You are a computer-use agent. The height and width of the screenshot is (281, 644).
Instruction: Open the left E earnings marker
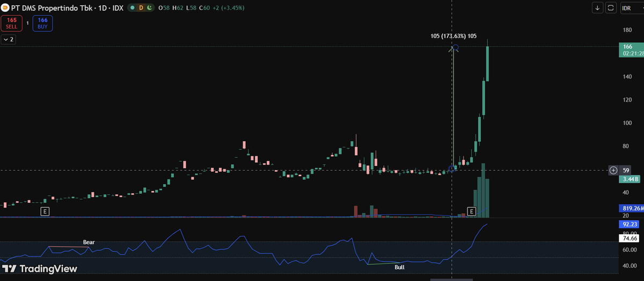click(x=45, y=212)
